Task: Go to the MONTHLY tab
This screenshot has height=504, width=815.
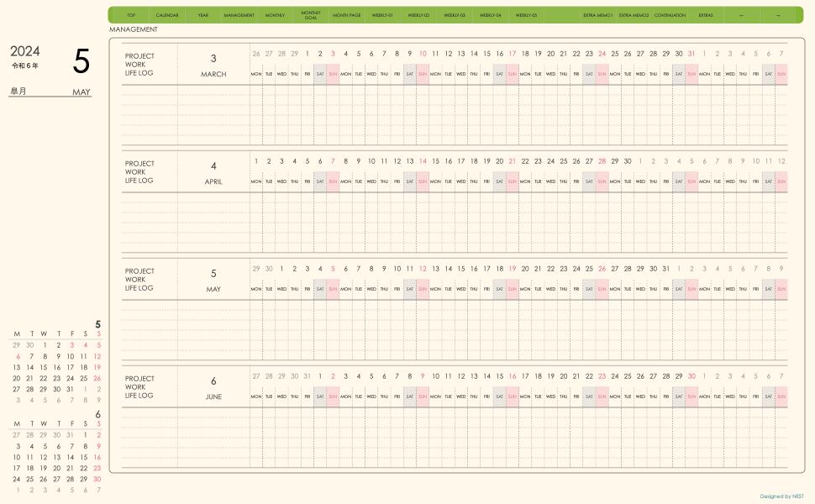Action: tap(275, 15)
